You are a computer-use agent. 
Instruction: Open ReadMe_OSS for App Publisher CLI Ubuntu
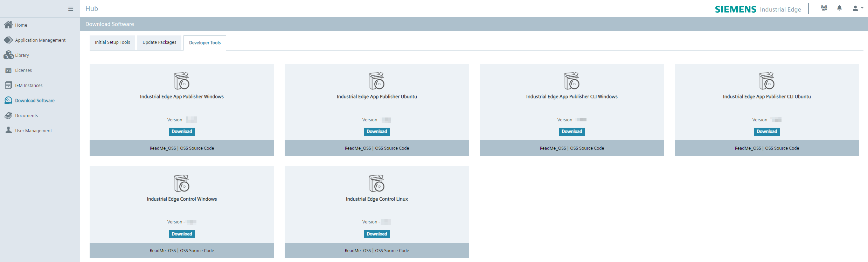point(748,148)
